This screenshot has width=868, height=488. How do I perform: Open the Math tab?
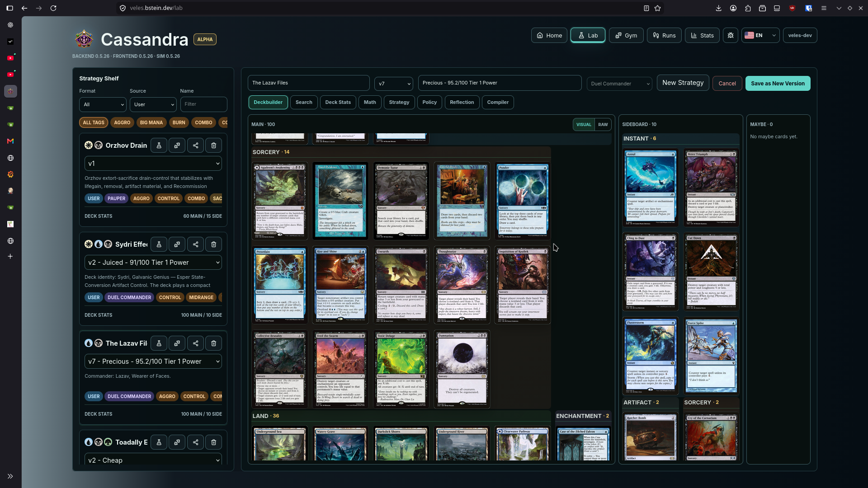[x=370, y=102]
